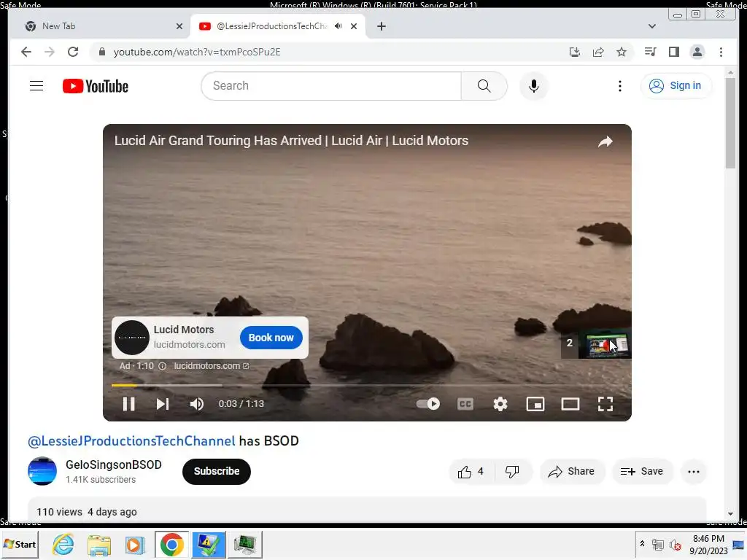
Task: Open the Windows Start menu
Action: pyautogui.click(x=20, y=544)
